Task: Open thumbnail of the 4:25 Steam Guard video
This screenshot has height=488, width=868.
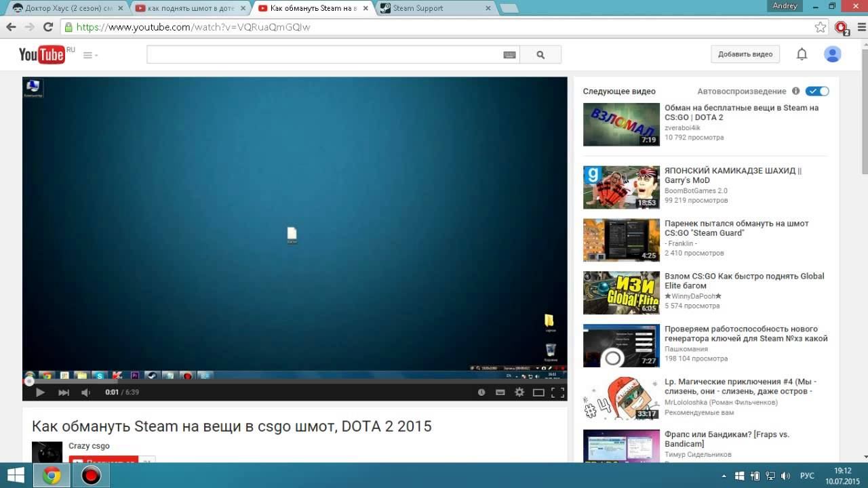Action: click(x=621, y=240)
